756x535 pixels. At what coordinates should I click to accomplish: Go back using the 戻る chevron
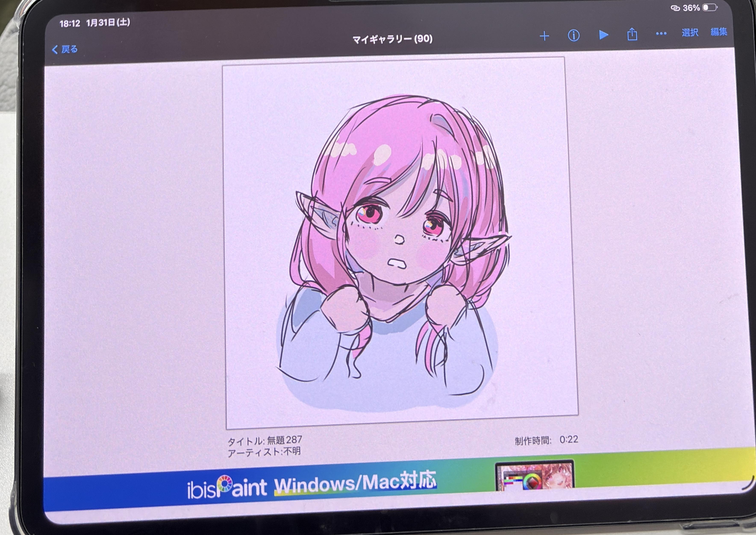click(x=65, y=49)
